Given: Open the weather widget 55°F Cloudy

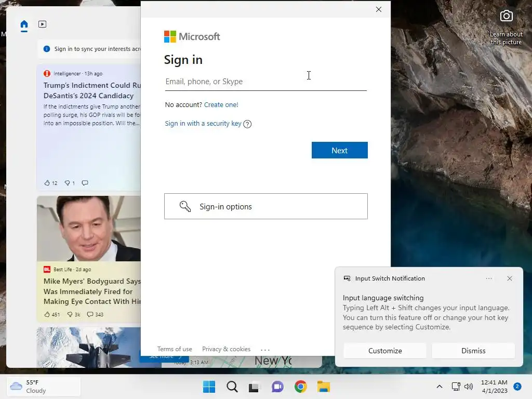Looking at the screenshot, I should tap(44, 387).
